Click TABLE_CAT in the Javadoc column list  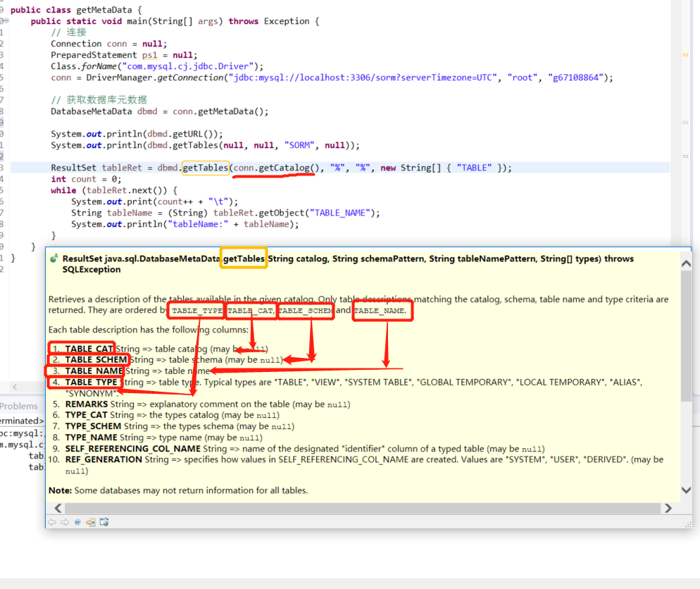coord(89,349)
